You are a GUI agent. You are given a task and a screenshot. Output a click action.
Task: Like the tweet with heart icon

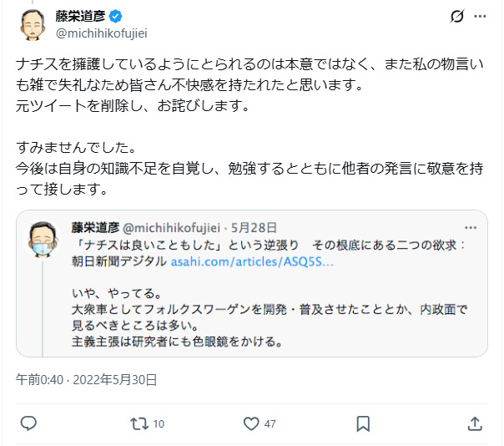click(251, 423)
